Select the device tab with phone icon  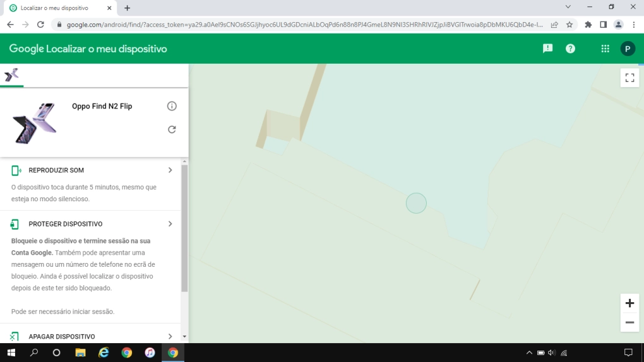pyautogui.click(x=11, y=76)
